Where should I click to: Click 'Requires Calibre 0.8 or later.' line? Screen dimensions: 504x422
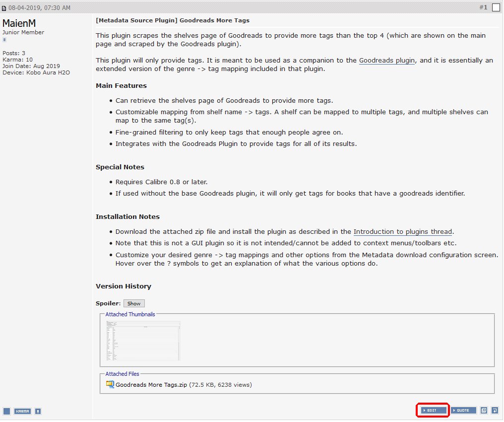(x=162, y=183)
